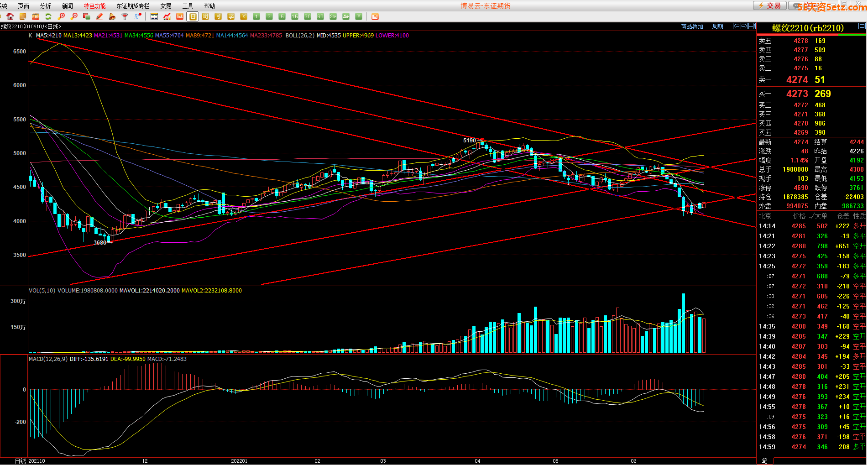Select the red pencil drawing tool
This screenshot has height=465, width=868.
[99, 16]
